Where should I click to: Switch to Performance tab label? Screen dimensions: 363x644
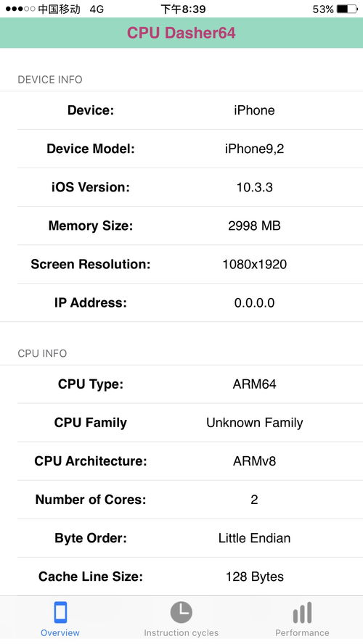click(302, 632)
